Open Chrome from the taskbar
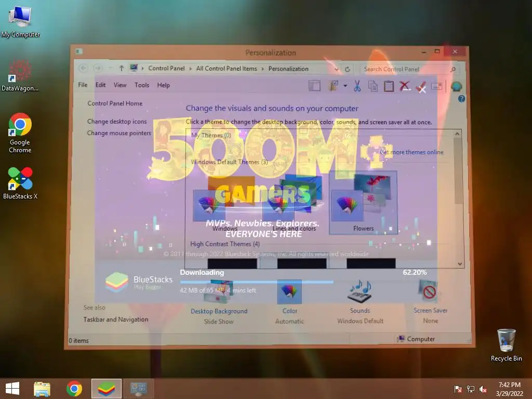The height and width of the screenshot is (399, 532). pyautogui.click(x=74, y=389)
